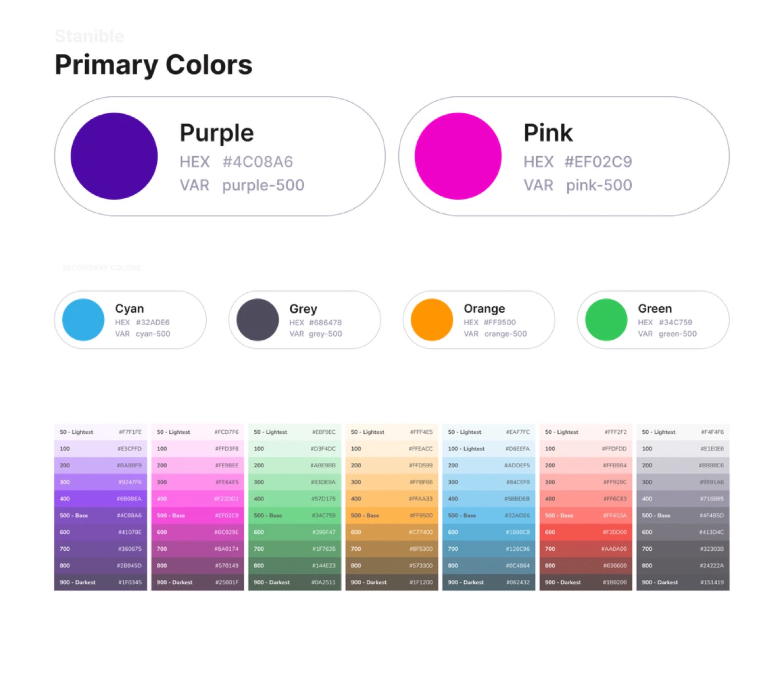Pick the Orange circle swatch
Image resolution: width=784 pixels, height=684 pixels.
point(432,320)
